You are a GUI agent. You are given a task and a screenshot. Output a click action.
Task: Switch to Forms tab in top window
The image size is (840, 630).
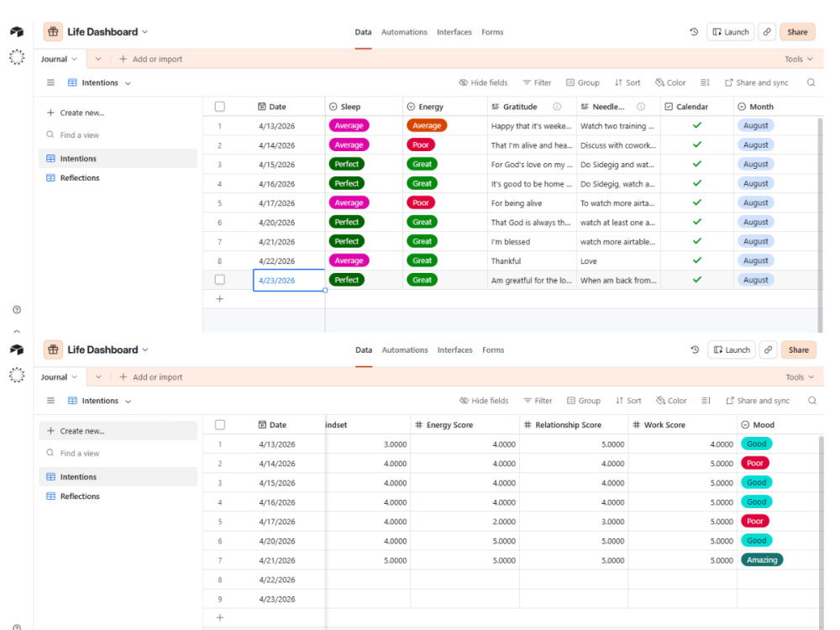point(492,32)
